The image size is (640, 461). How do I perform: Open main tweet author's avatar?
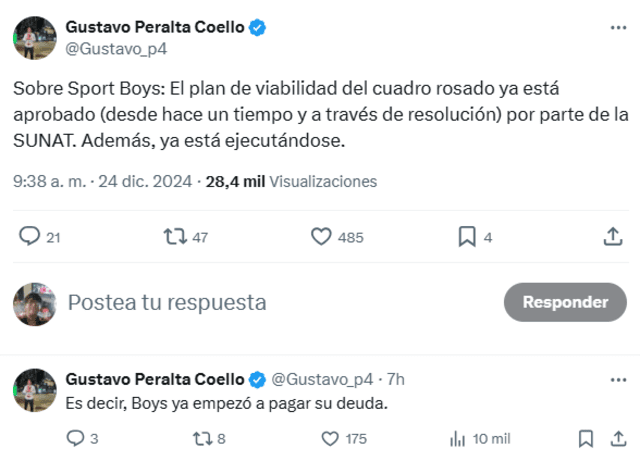tap(34, 37)
